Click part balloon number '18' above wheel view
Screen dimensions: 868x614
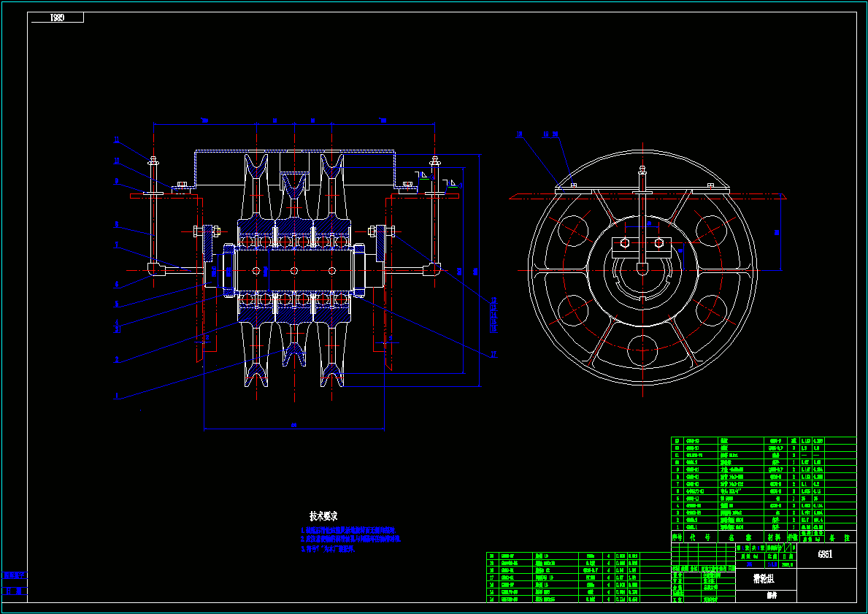click(x=519, y=134)
